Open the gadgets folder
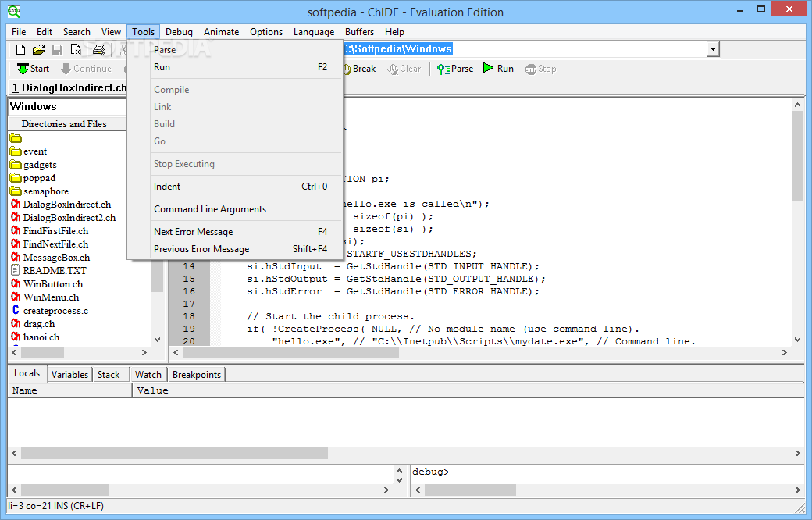Image resolution: width=812 pixels, height=520 pixels. 33,165
